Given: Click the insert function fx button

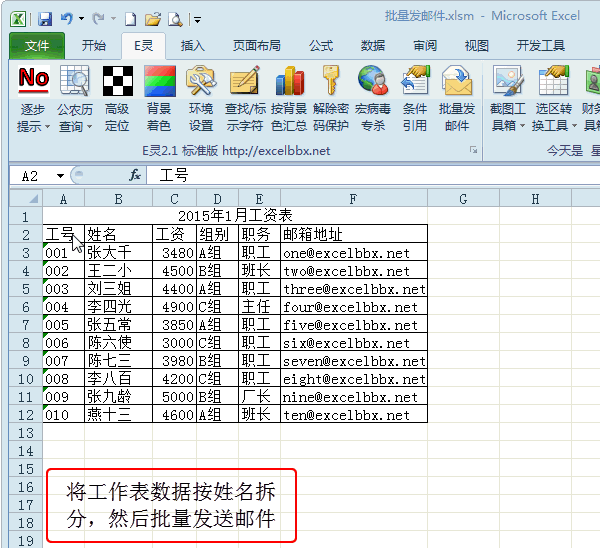Looking at the screenshot, I should click(135, 176).
